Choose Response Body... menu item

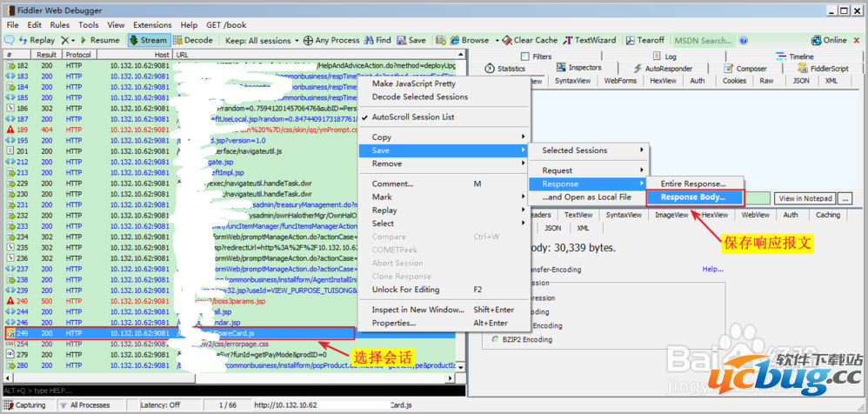[695, 197]
